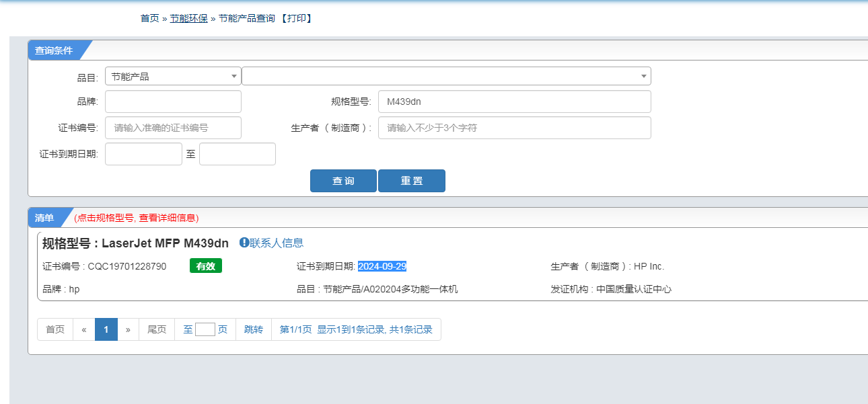
Task: Click the 生产者(制造商) input field
Action: click(515, 128)
